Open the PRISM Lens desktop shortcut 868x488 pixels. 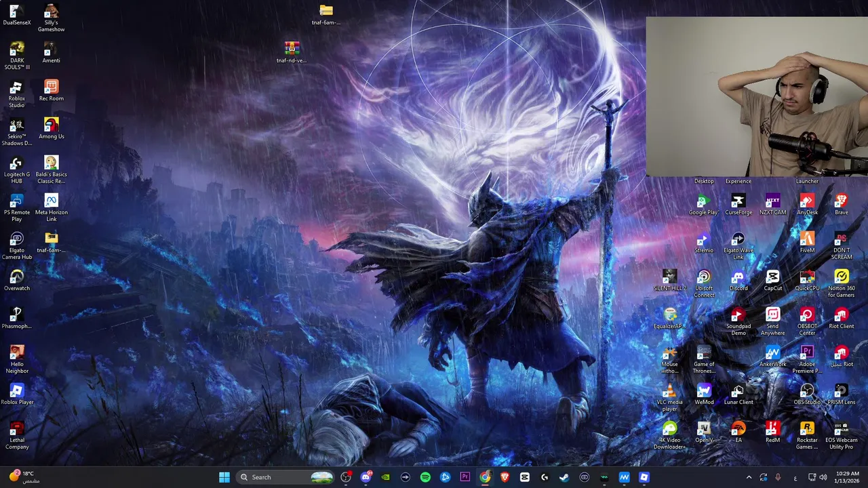[x=842, y=394]
